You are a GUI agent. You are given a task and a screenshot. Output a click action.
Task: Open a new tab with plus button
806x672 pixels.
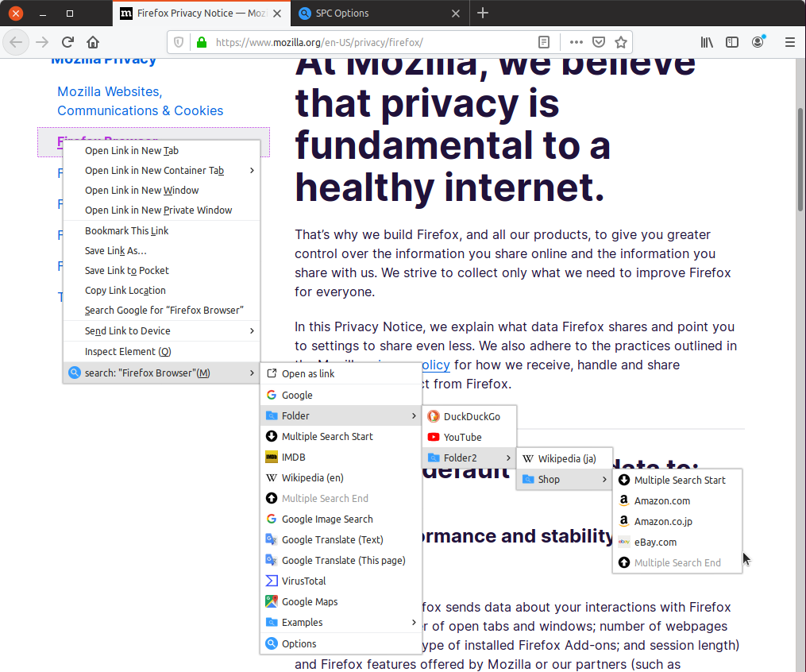point(483,14)
